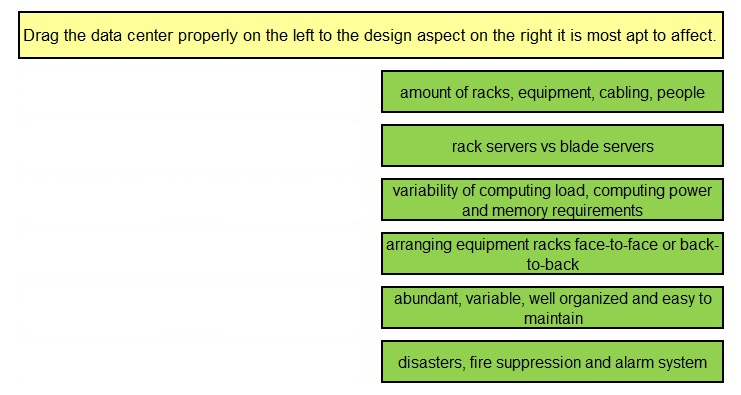Click 'memory requirements' text in the third box

click(x=567, y=210)
